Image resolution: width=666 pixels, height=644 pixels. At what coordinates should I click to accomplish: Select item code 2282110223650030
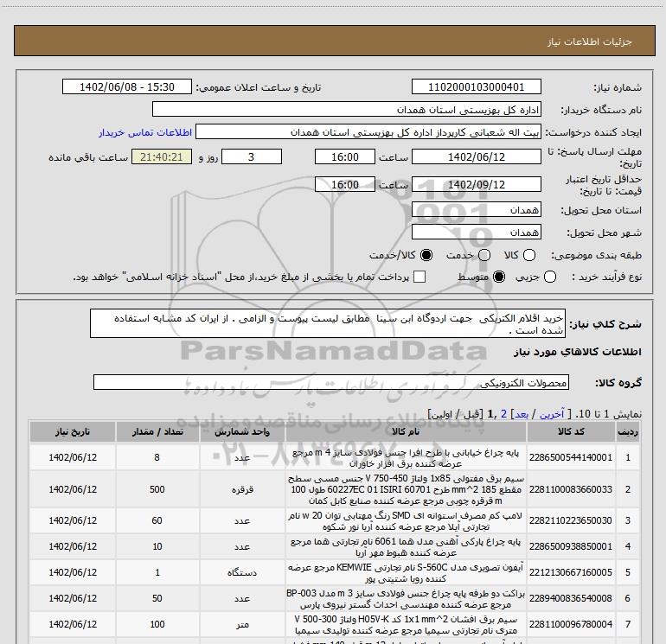click(x=571, y=520)
